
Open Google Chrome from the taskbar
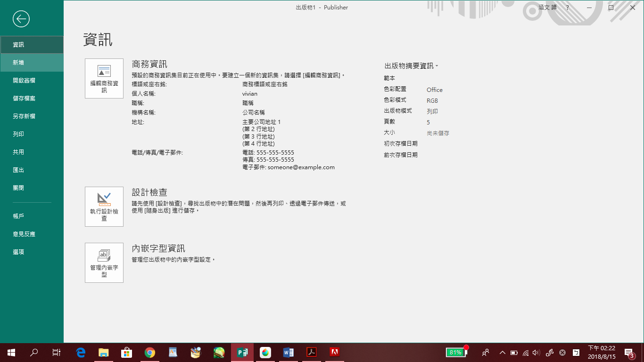point(150,353)
